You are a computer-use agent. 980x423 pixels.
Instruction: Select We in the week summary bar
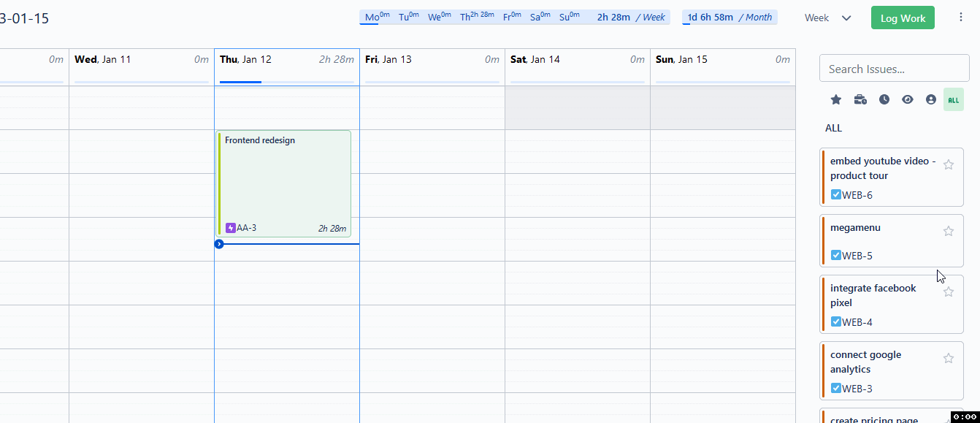click(440, 17)
